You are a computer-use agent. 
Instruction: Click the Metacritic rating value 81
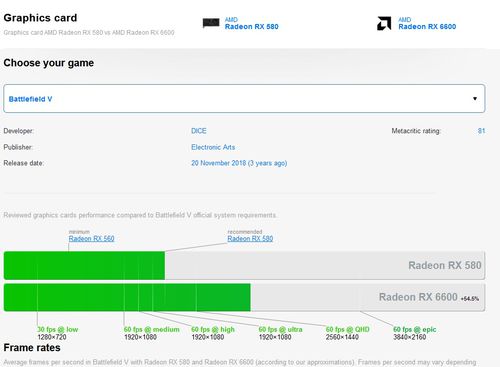[x=481, y=131]
